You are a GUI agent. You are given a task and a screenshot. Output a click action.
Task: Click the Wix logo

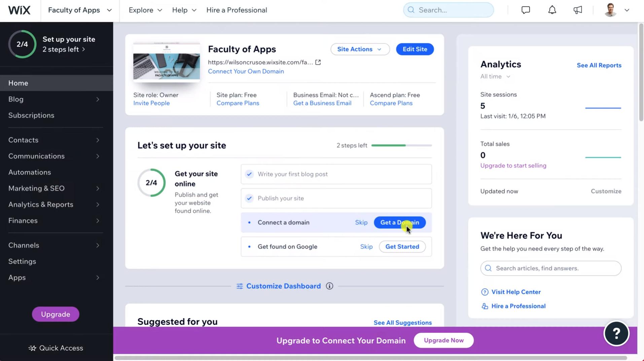[x=19, y=10]
